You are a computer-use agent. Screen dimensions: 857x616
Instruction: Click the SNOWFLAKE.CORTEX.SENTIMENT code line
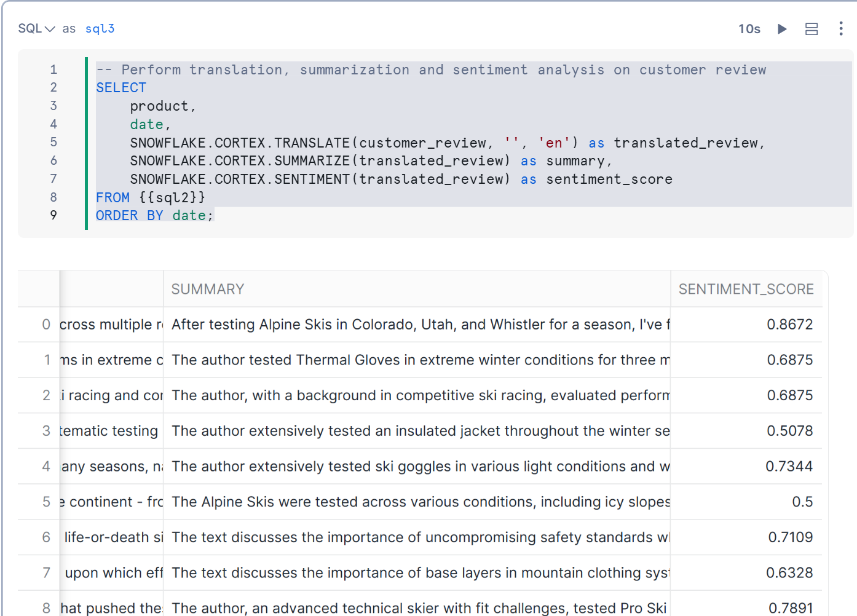pos(400,180)
